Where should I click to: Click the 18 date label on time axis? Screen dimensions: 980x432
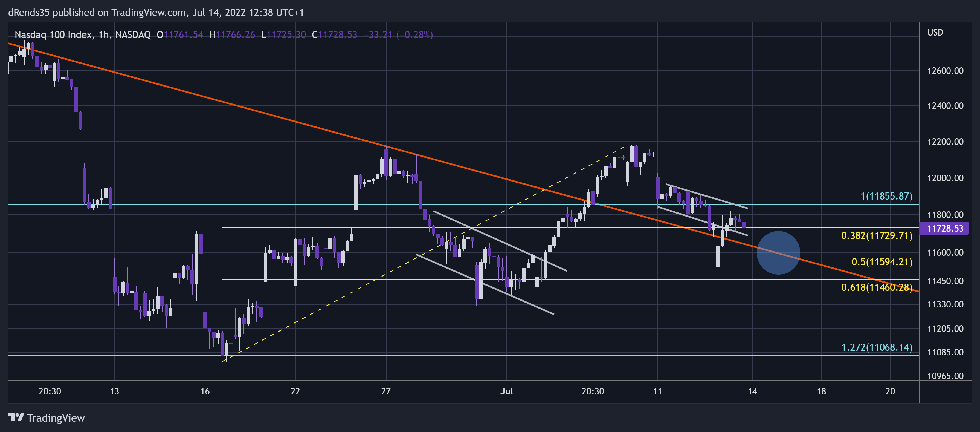tap(821, 391)
